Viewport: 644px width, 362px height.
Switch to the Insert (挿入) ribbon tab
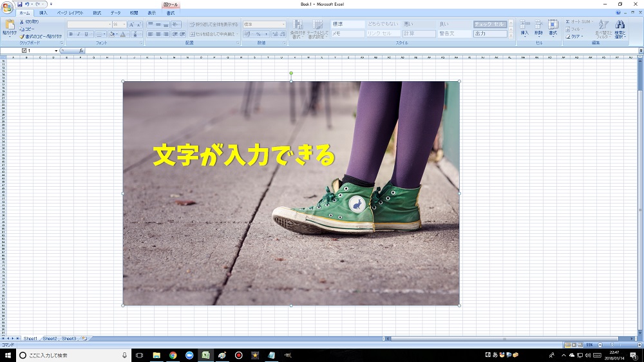pyautogui.click(x=43, y=13)
